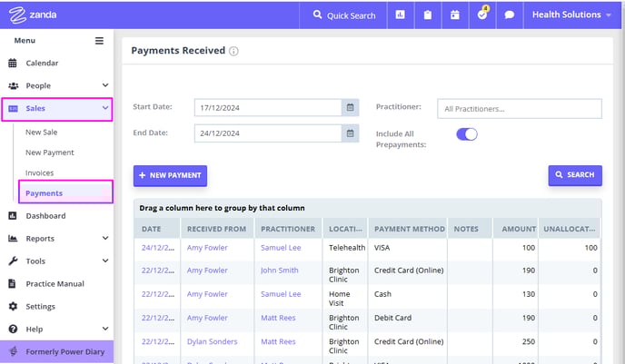Open New Payment submenu item
This screenshot has height=364, width=625.
[50, 152]
